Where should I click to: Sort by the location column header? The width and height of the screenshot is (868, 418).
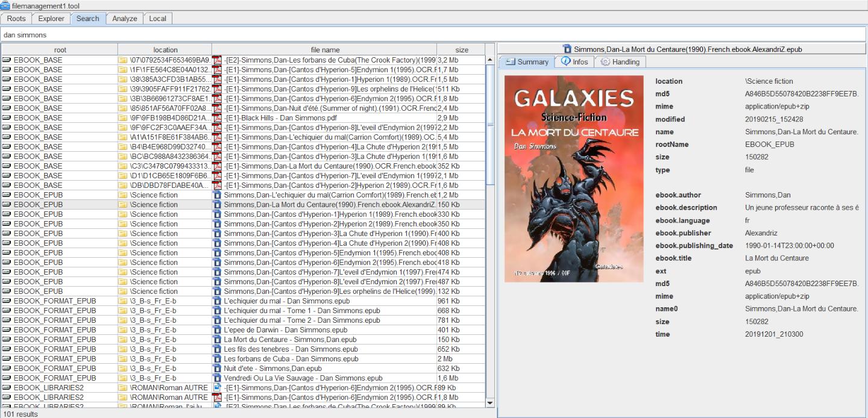tap(165, 50)
